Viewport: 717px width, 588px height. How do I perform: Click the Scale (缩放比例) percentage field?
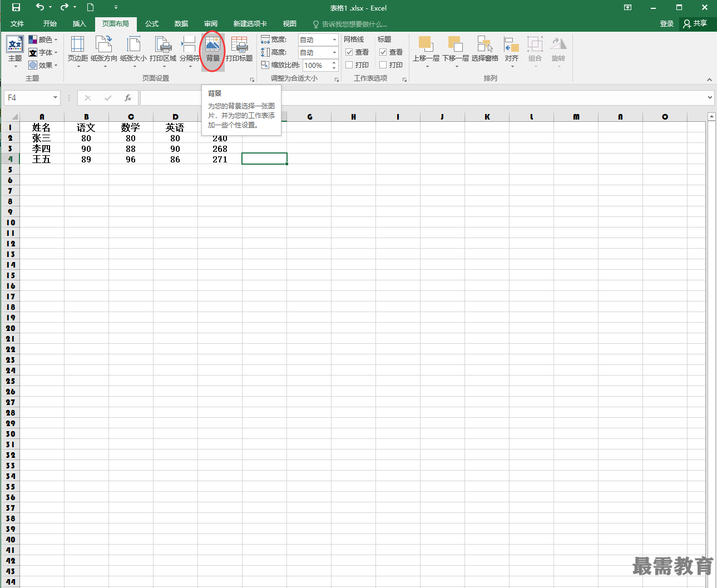(x=317, y=65)
